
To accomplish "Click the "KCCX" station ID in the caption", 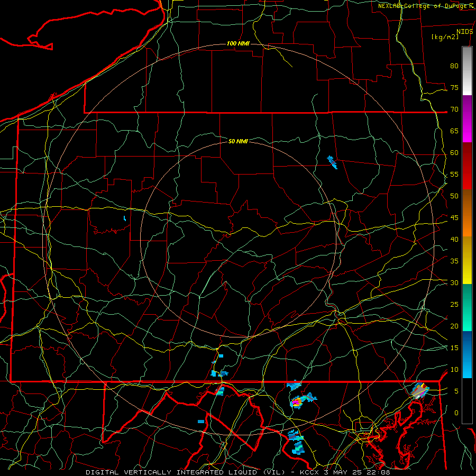I will pos(310,472).
